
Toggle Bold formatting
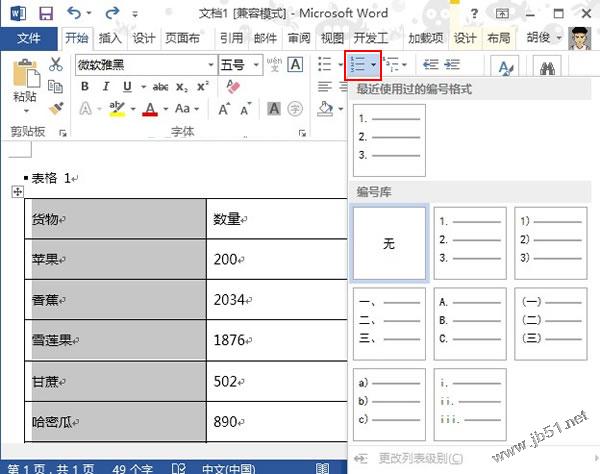[x=85, y=87]
